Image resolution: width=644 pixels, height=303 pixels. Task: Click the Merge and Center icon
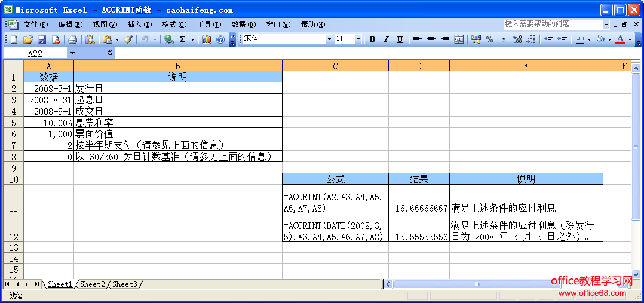[459, 39]
